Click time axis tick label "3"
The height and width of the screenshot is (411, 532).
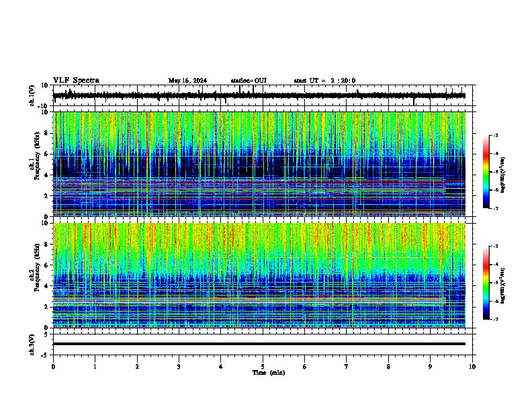179,367
